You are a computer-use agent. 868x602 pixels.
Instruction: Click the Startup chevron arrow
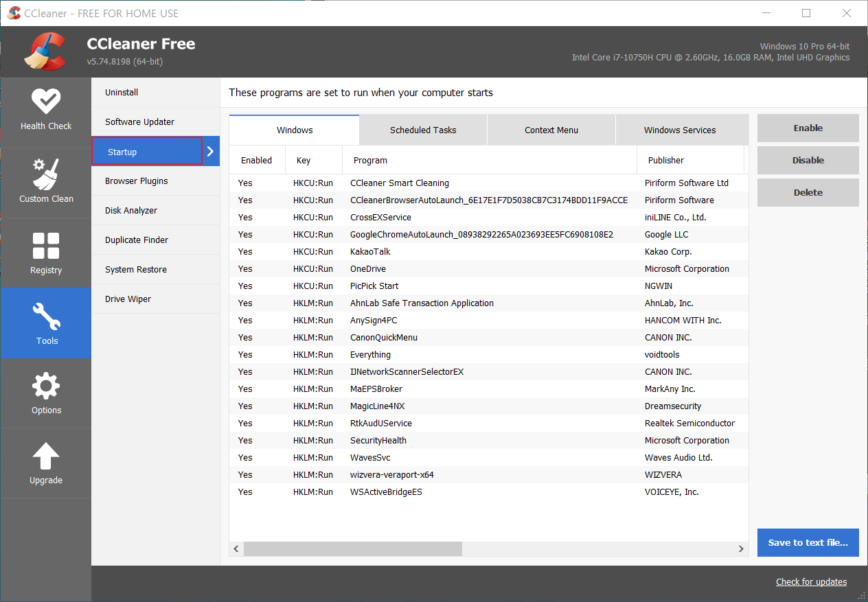click(x=211, y=152)
